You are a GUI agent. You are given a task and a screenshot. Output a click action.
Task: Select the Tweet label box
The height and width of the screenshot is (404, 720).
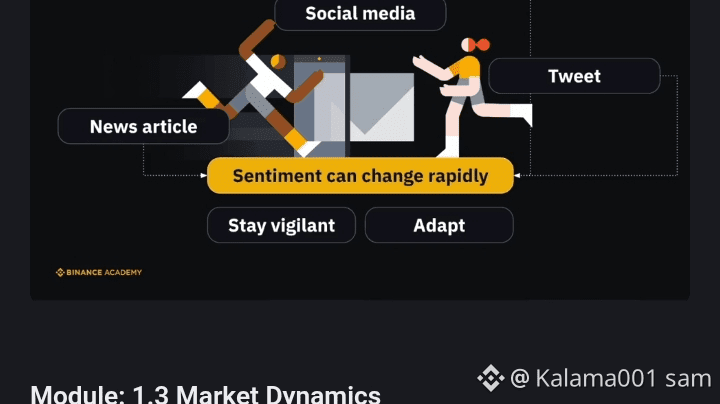574,76
